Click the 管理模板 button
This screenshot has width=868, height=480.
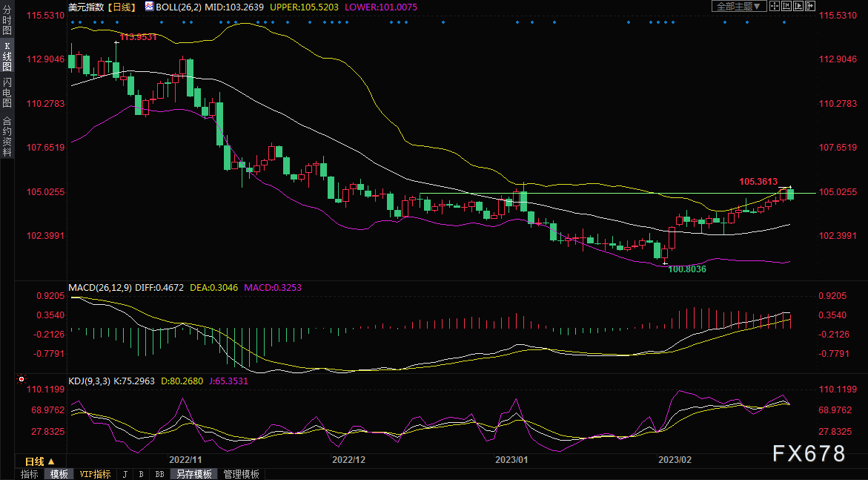click(x=241, y=474)
